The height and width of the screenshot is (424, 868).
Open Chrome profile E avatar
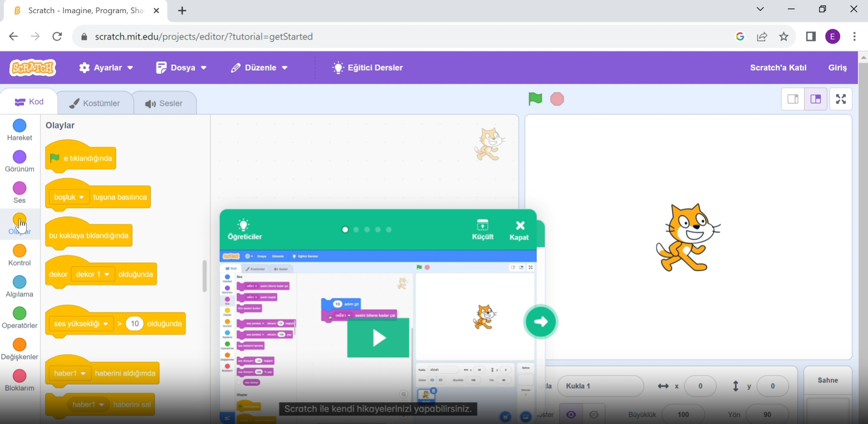tap(833, 37)
